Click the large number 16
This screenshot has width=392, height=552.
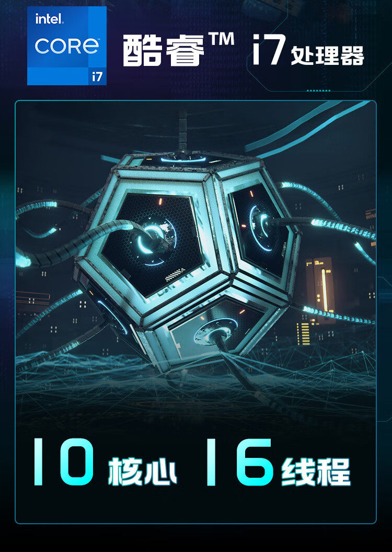(x=240, y=461)
